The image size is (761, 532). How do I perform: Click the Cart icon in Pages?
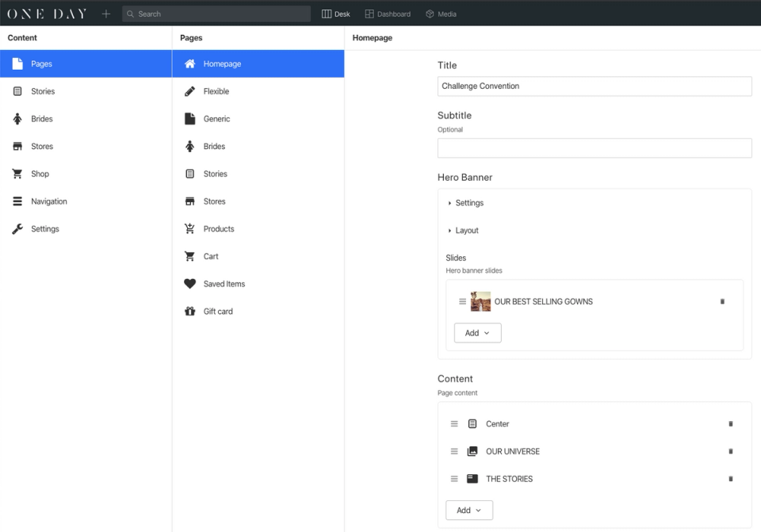(x=189, y=256)
